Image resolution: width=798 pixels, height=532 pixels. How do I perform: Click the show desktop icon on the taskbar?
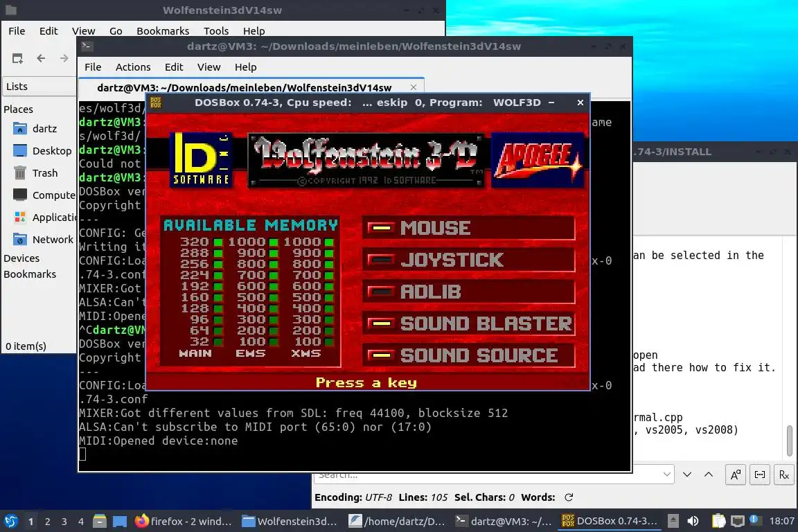click(120, 521)
